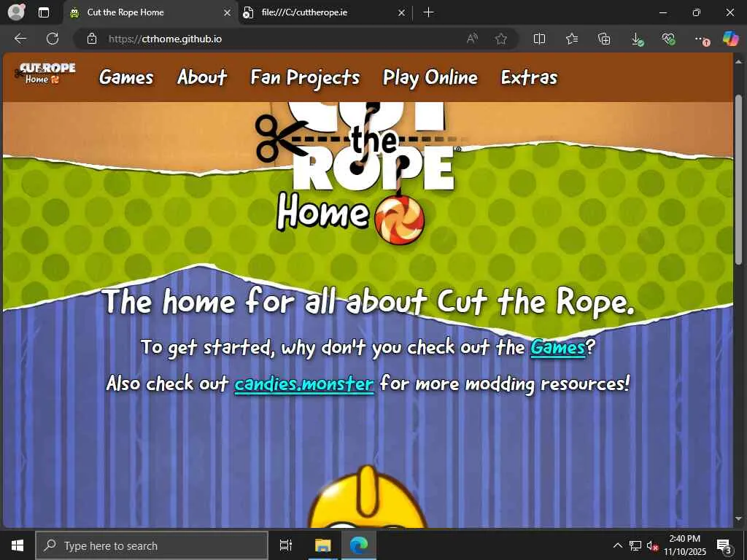This screenshot has height=560, width=747.
Task: Open the Fan Projects navigation menu
Action: pyautogui.click(x=305, y=78)
